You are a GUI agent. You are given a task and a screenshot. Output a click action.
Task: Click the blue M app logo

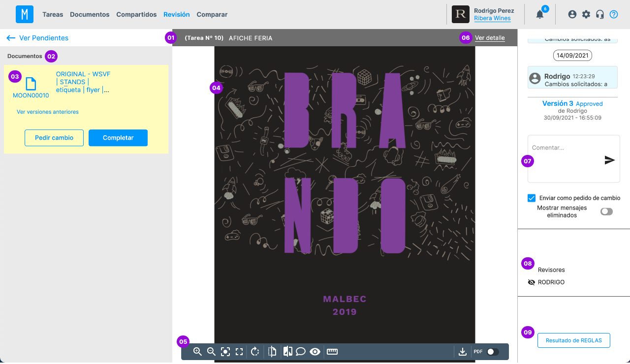pos(25,14)
